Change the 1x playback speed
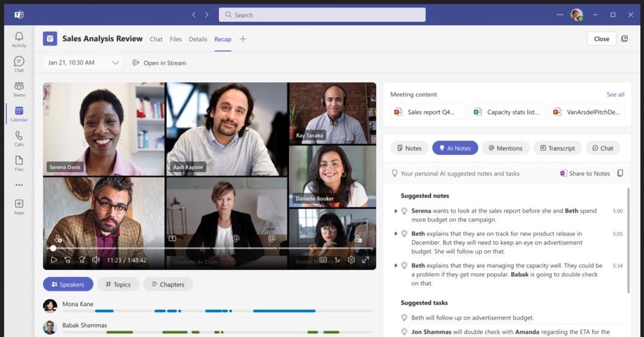 [x=337, y=260]
